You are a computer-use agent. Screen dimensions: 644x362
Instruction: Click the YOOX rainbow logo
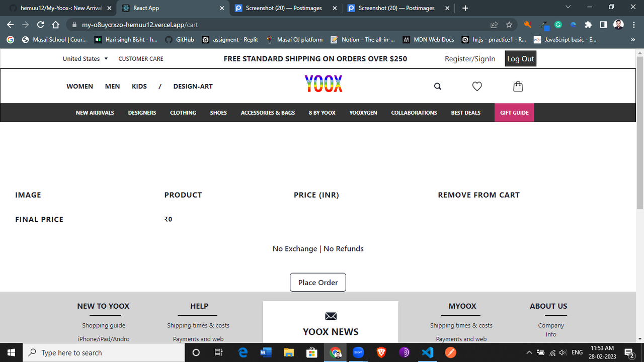tap(324, 84)
